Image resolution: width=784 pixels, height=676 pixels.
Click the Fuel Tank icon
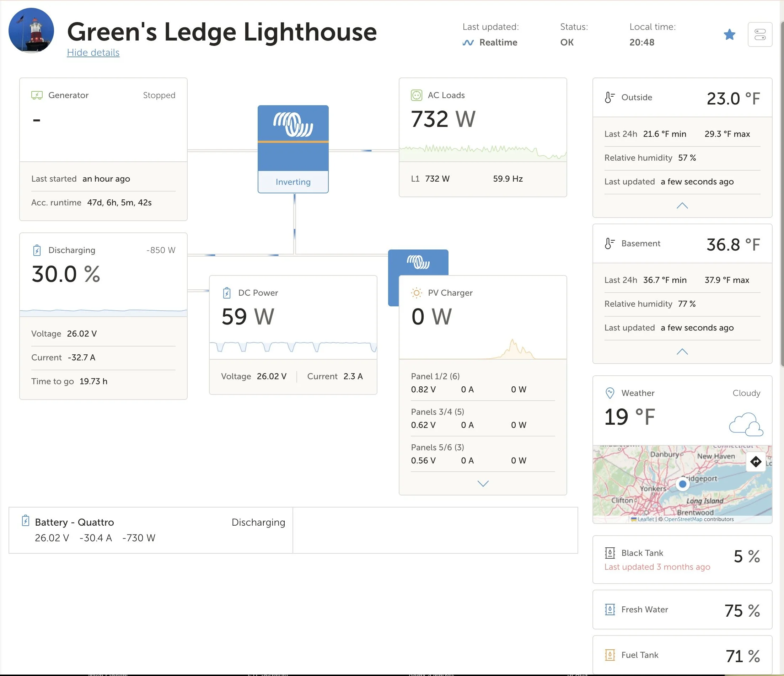610,655
